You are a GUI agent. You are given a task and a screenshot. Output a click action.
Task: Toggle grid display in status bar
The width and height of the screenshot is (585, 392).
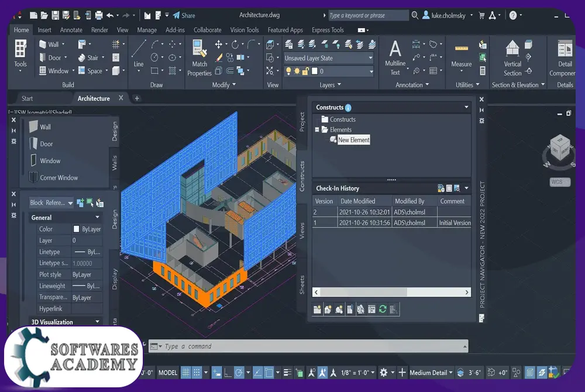click(186, 372)
